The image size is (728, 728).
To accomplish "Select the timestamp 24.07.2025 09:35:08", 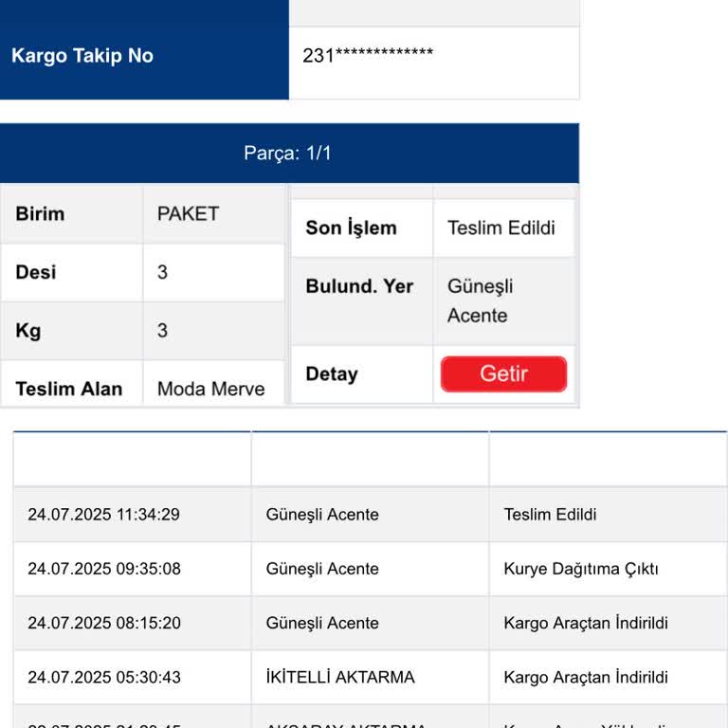I will (x=104, y=569).
